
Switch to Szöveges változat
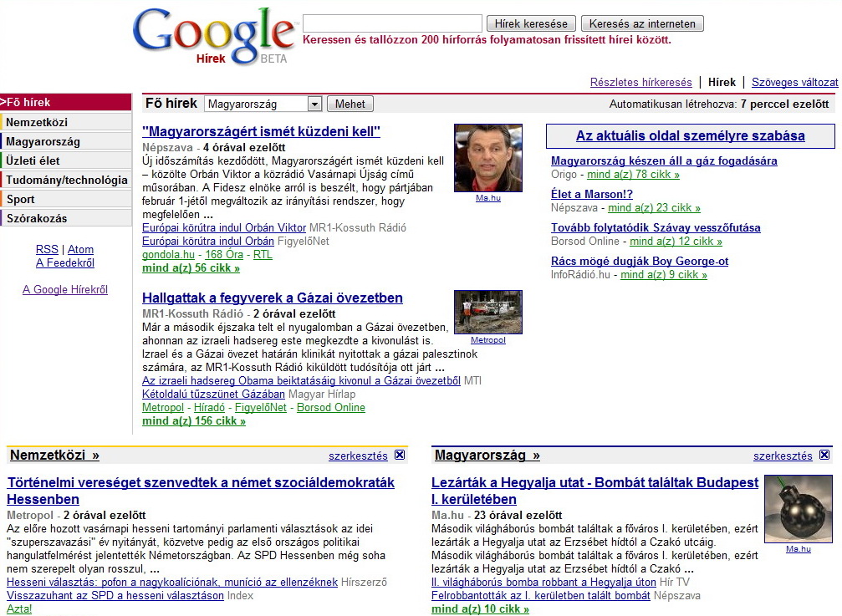(x=794, y=83)
